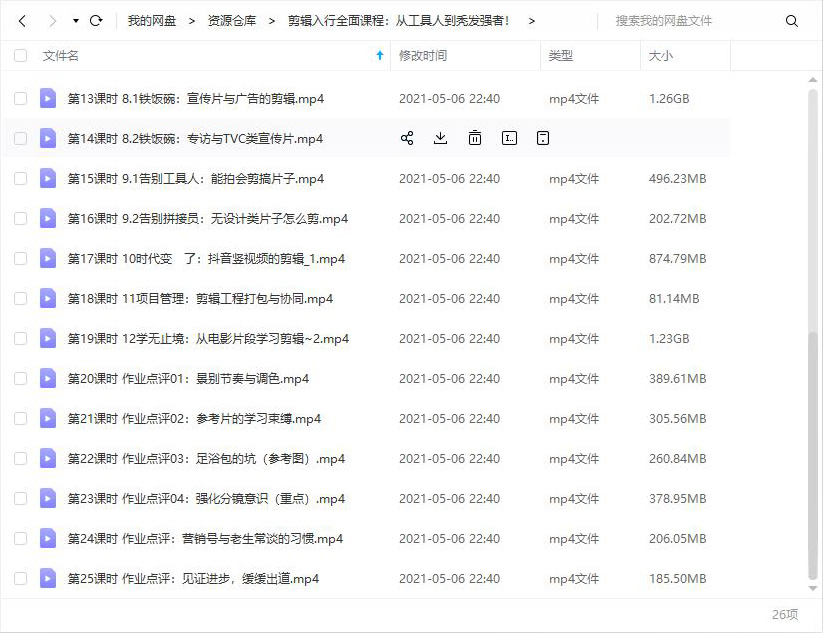The height and width of the screenshot is (633, 823).
Task: Open 第16课时 9.2告别拼接员 file
Action: 207,218
